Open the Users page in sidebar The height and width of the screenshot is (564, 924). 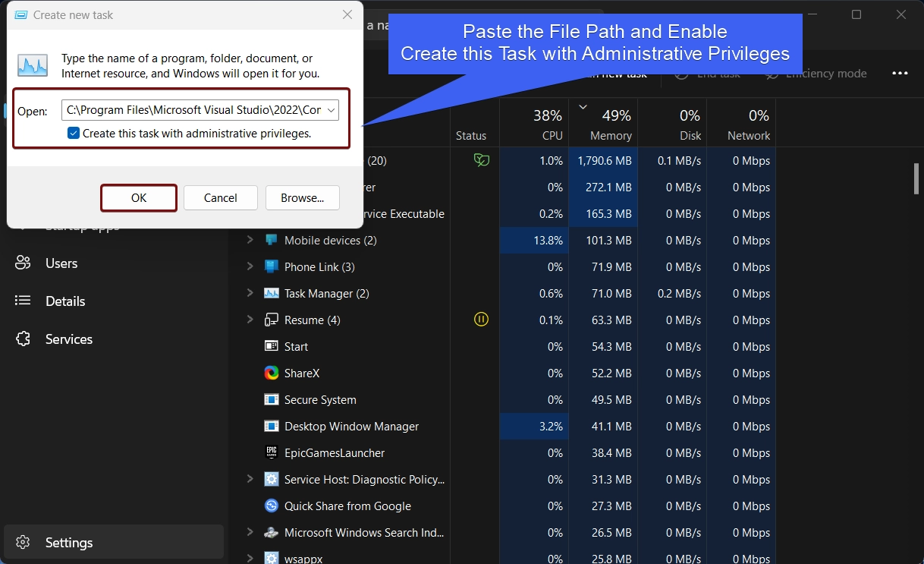click(61, 263)
